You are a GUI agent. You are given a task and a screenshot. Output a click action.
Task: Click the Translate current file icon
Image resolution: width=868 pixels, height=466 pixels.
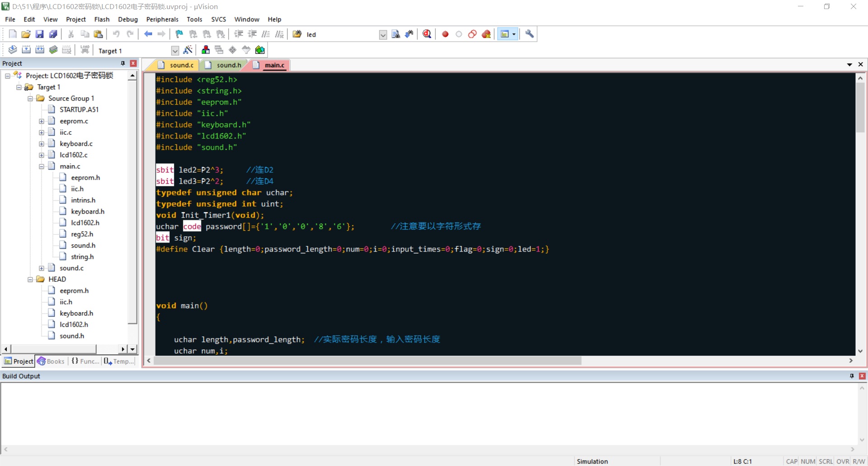pos(13,50)
